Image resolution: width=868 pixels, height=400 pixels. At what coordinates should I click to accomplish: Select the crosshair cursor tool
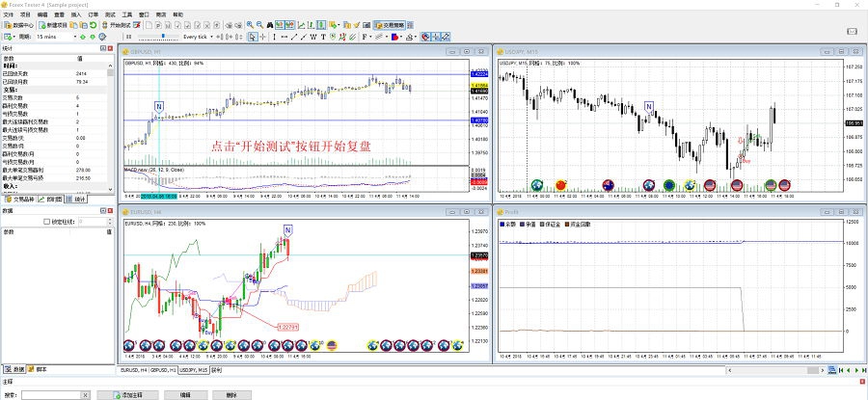click(x=262, y=37)
